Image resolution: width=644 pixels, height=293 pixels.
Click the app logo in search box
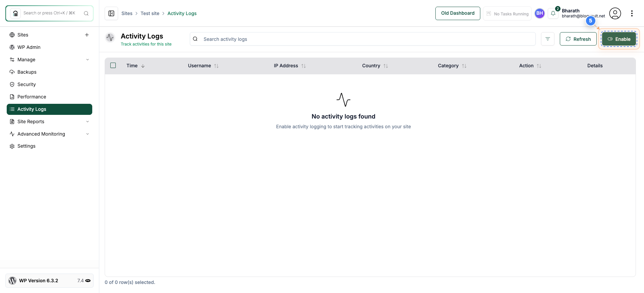click(15, 13)
